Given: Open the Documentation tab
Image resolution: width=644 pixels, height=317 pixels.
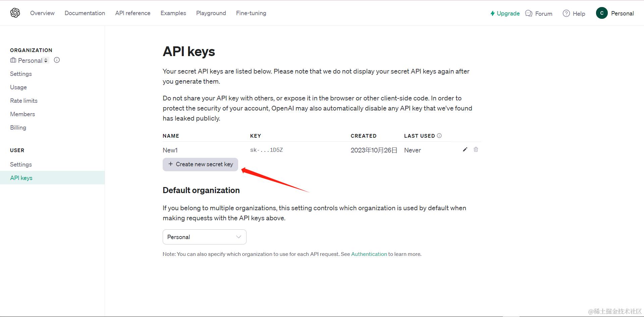Looking at the screenshot, I should click(85, 13).
